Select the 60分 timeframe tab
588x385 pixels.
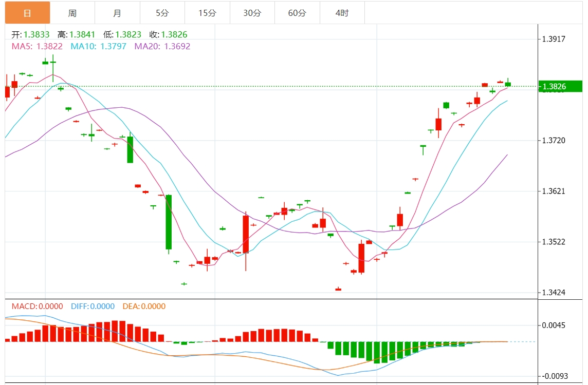297,13
